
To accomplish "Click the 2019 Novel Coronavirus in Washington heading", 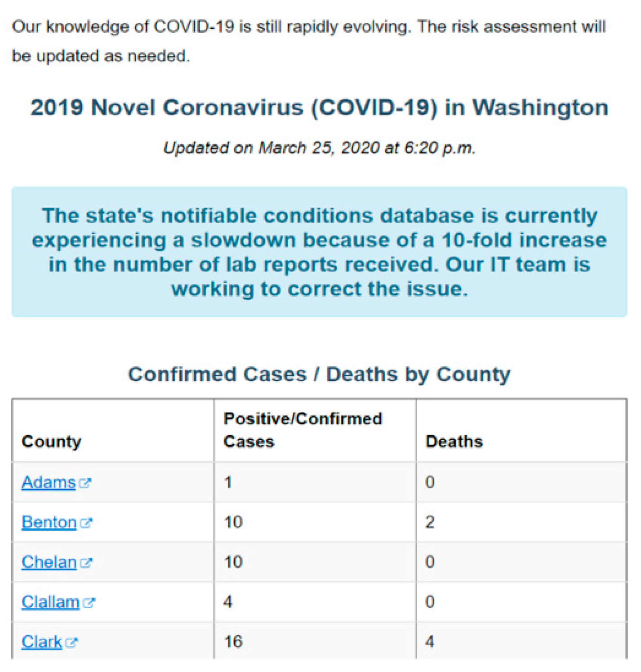I will click(x=319, y=108).
